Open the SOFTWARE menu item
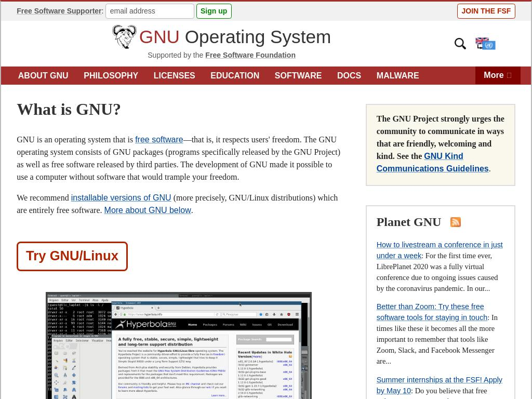The height and width of the screenshot is (399, 532). click(x=298, y=75)
